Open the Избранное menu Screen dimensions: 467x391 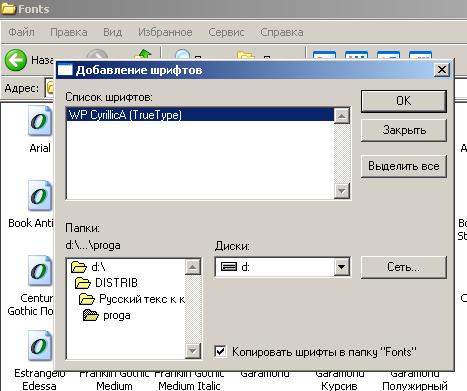click(165, 32)
